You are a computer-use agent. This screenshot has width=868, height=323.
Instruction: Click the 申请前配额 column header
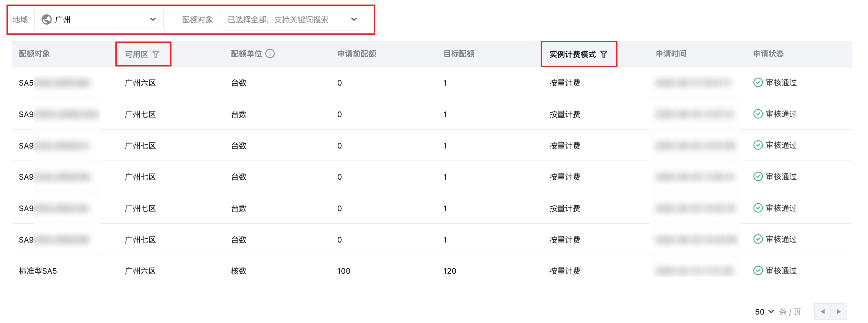coord(357,54)
